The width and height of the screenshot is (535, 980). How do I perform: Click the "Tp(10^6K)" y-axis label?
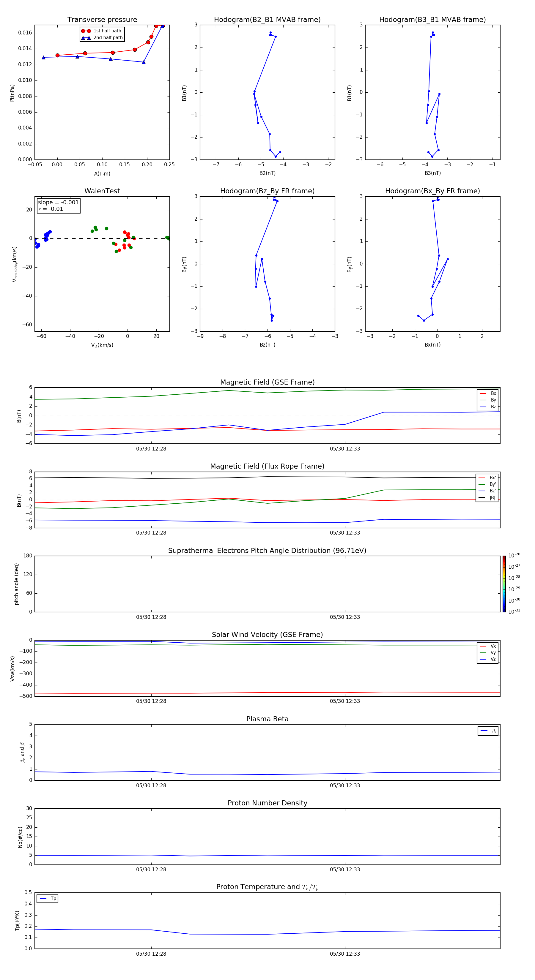click(17, 921)
